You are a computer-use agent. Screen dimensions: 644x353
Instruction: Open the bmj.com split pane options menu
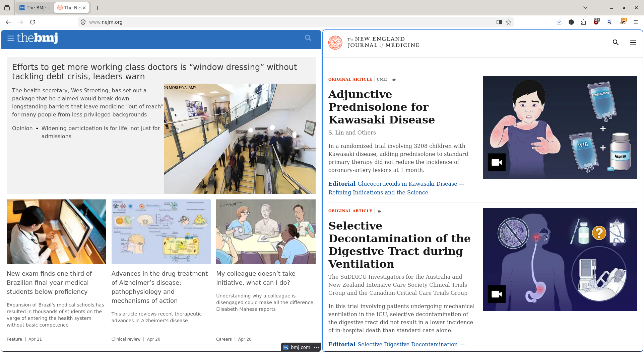[316, 347]
